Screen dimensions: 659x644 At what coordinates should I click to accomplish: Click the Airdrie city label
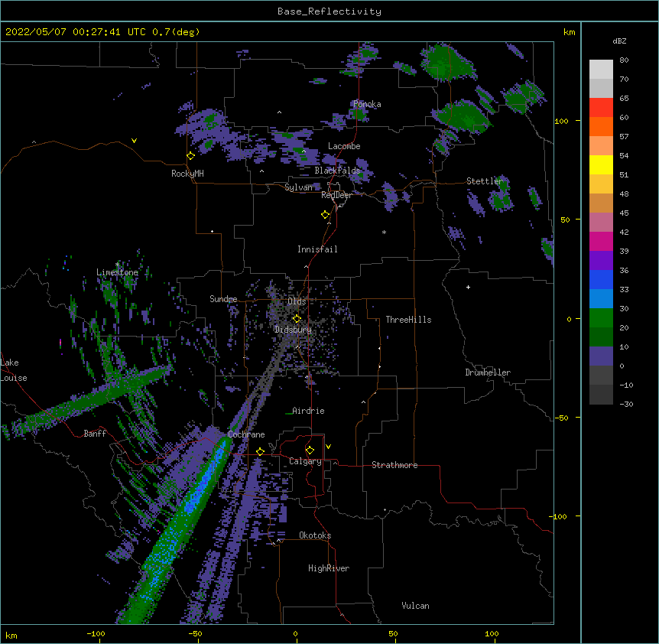[308, 411]
